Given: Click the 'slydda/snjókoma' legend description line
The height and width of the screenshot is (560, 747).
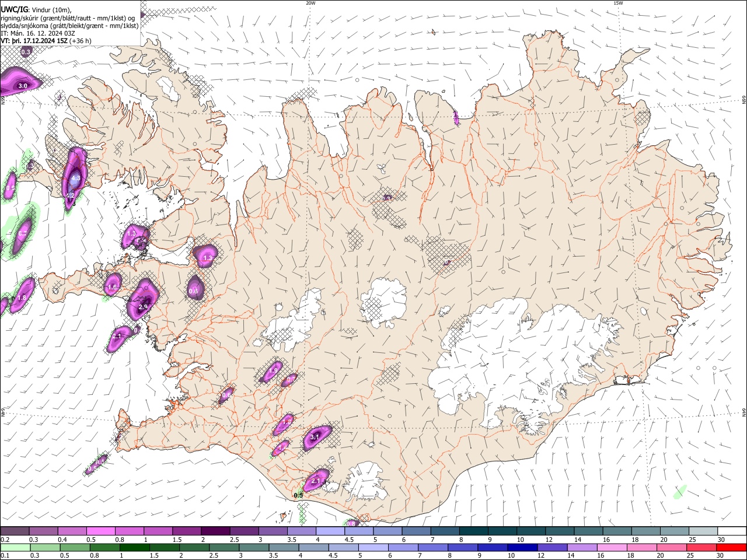Looking at the screenshot, I should [69, 25].
